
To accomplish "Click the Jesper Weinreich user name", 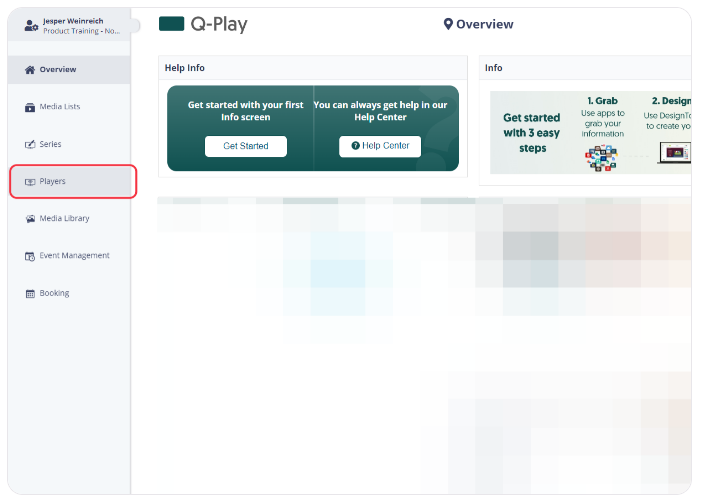I will (x=73, y=21).
